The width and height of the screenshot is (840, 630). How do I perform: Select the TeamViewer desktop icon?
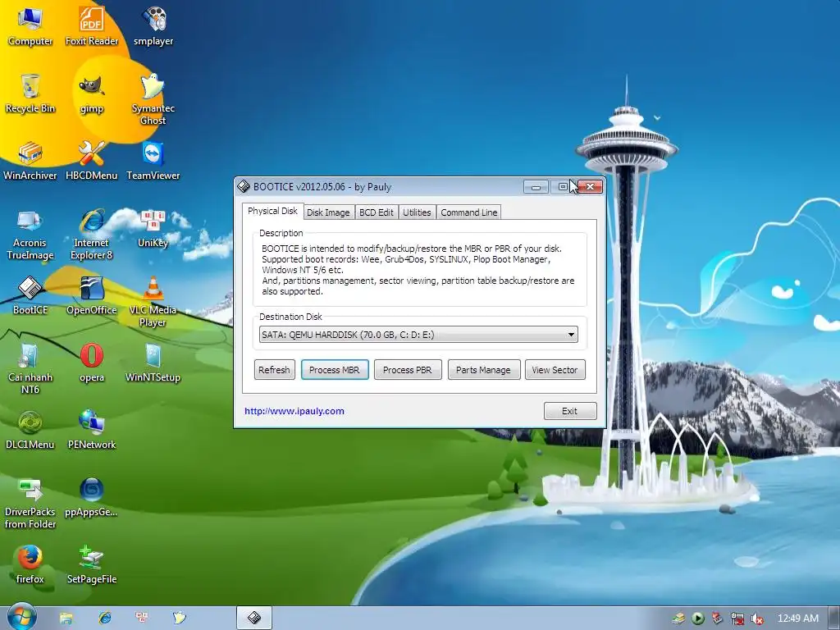tap(153, 161)
